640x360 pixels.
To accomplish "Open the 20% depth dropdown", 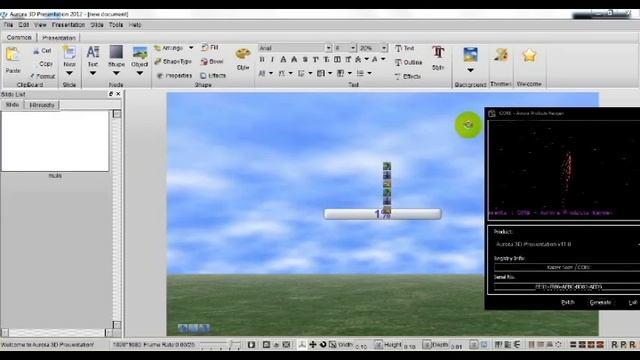I will point(384,48).
